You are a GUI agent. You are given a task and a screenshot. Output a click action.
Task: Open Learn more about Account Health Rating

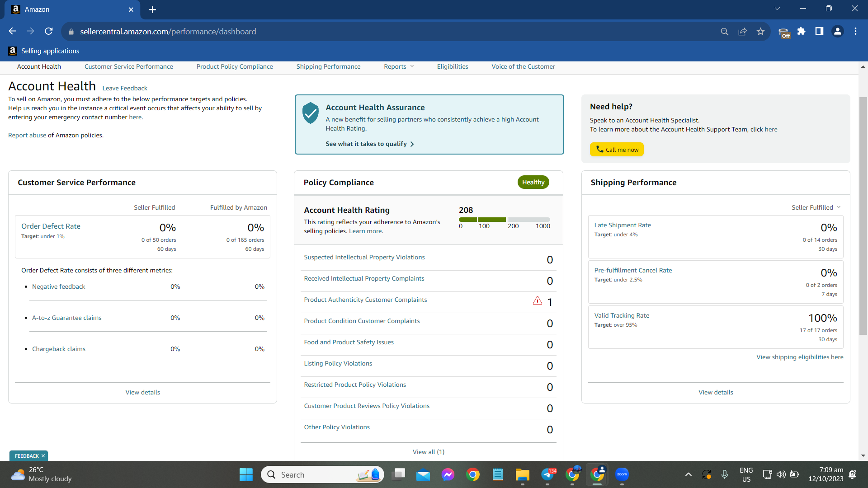point(365,231)
